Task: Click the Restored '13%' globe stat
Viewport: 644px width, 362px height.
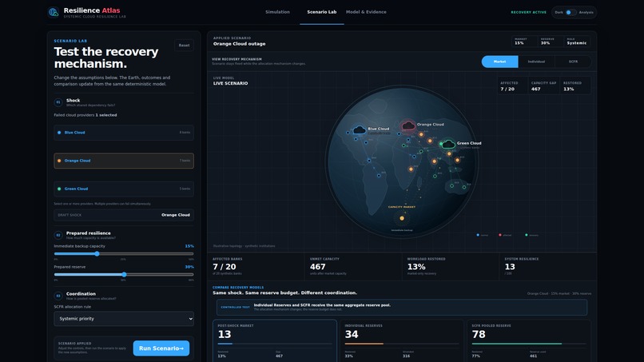Action: click(x=568, y=90)
